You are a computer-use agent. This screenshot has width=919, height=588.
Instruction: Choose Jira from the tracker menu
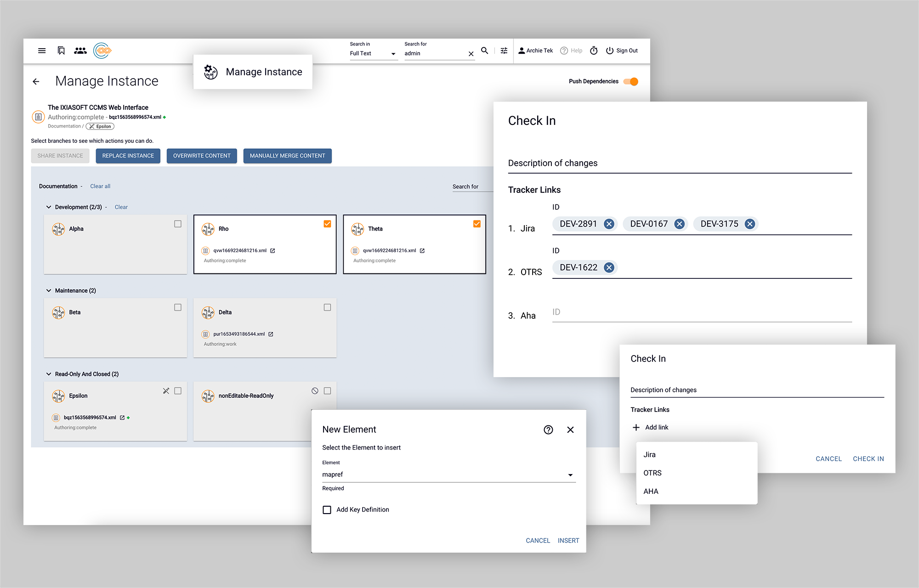649,454
